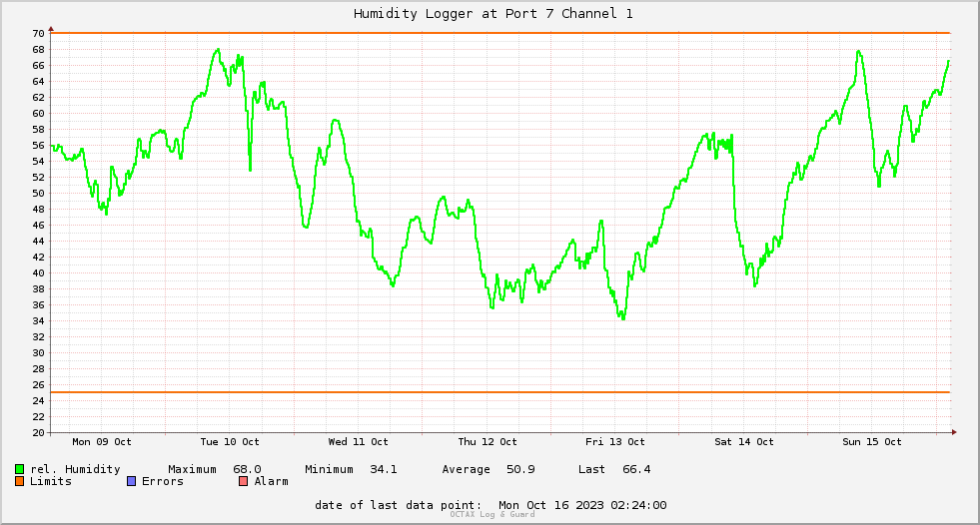Click the 'Maximum' statistic label
Image resolution: width=980 pixels, height=525 pixels.
tap(192, 469)
